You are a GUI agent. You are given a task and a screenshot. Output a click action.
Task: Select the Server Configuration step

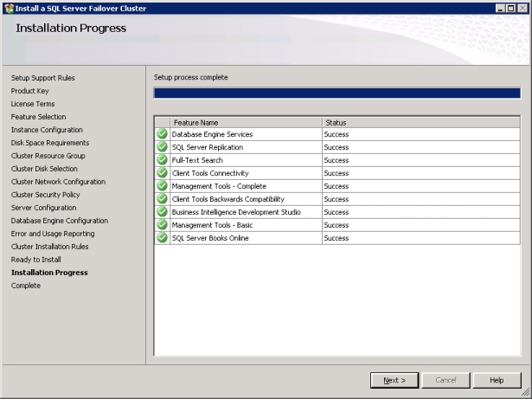43,208
